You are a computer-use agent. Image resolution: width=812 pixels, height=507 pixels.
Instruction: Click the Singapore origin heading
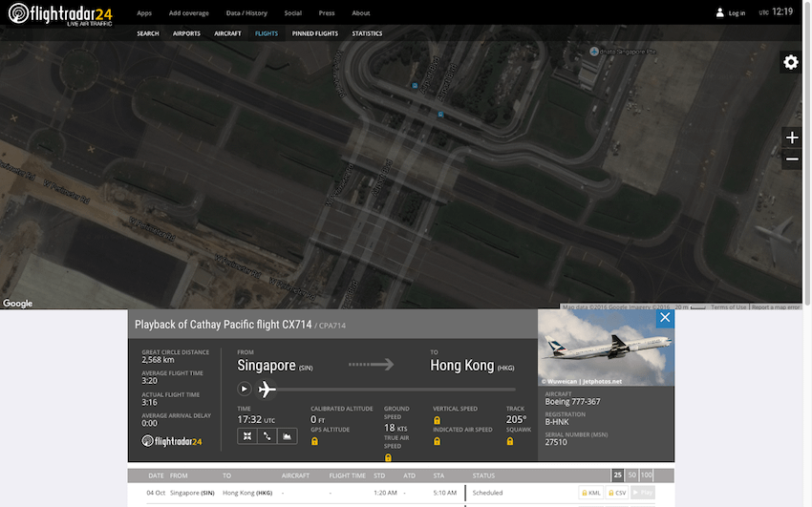(x=267, y=366)
